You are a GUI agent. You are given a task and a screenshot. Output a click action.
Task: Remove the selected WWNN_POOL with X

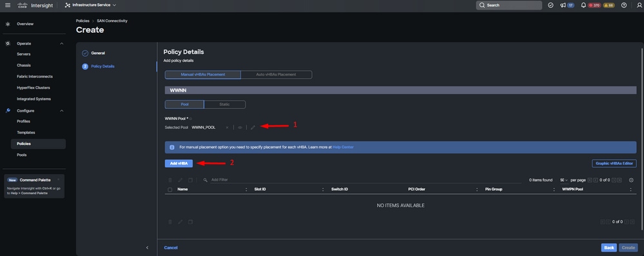tap(227, 128)
